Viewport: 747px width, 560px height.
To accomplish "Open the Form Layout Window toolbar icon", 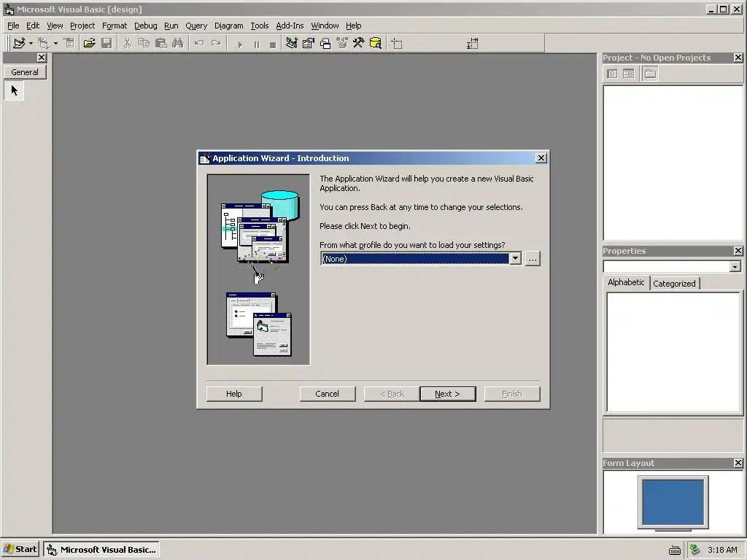I will click(325, 43).
